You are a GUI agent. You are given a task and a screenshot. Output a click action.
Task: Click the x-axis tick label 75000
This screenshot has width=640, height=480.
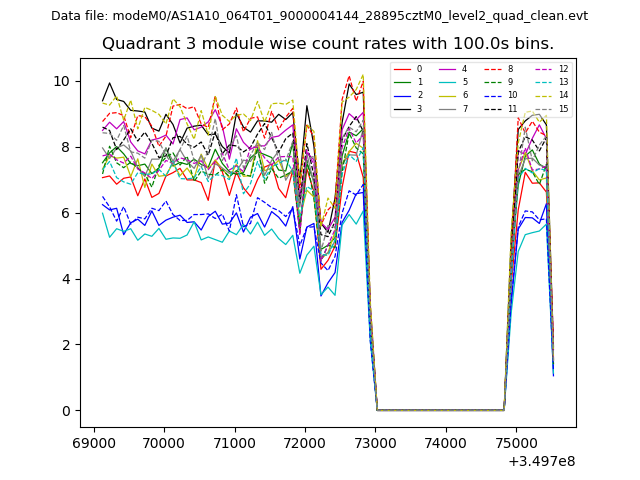tap(515, 443)
